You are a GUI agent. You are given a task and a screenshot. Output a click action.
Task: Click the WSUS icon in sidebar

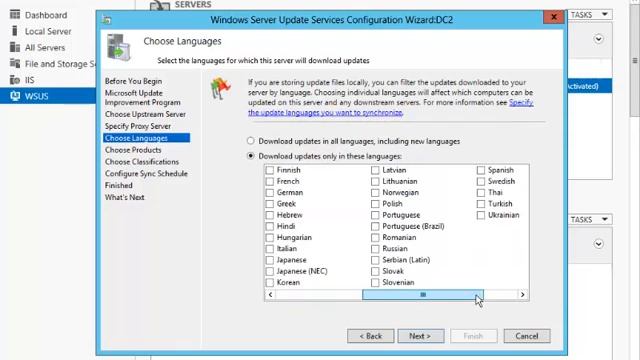pyautogui.click(x=15, y=96)
